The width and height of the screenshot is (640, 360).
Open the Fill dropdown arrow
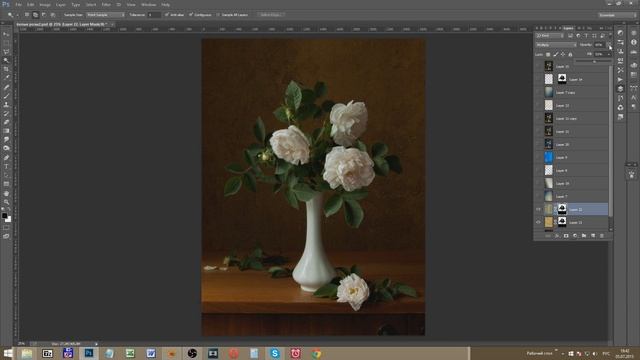(x=609, y=54)
